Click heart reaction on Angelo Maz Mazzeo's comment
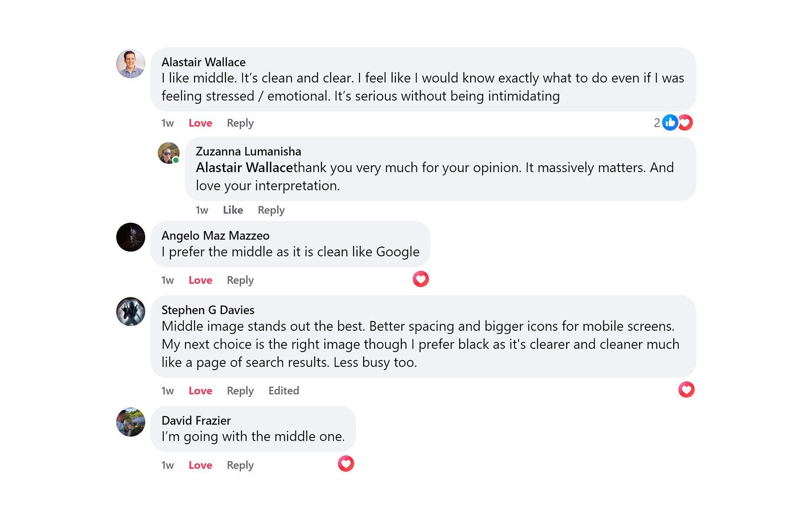Screen dimensions: 812x522 click(420, 279)
